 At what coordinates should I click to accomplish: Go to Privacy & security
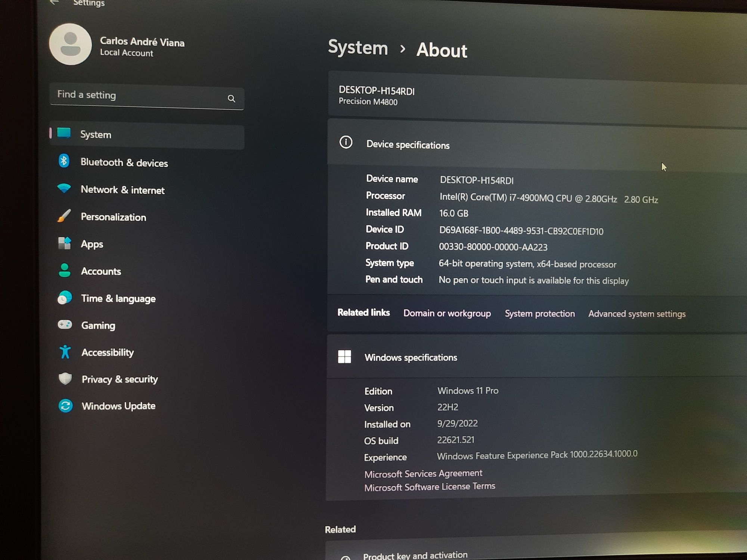point(147,379)
